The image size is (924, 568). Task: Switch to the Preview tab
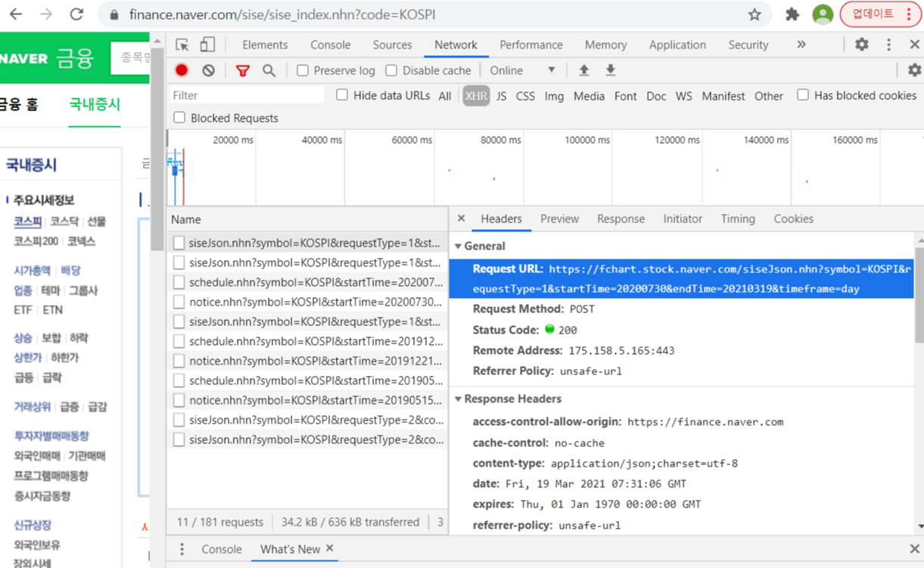point(559,219)
